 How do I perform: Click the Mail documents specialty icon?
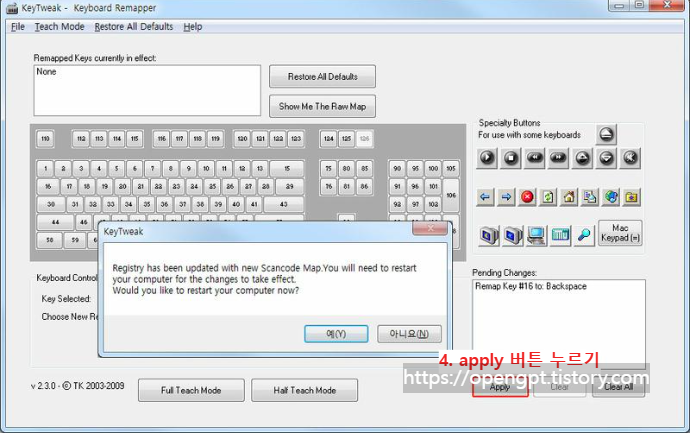click(x=590, y=197)
